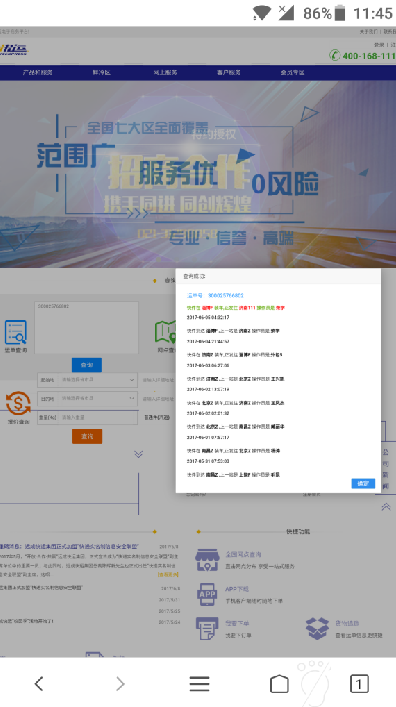This screenshot has height=707, width=396.
Task: Open the origin province dropdown
Action: coord(87,380)
